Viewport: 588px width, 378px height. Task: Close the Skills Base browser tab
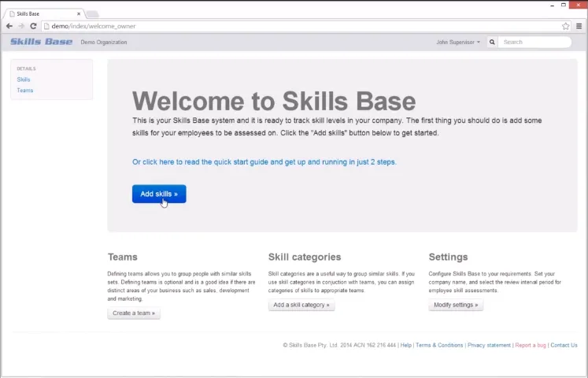tap(79, 14)
